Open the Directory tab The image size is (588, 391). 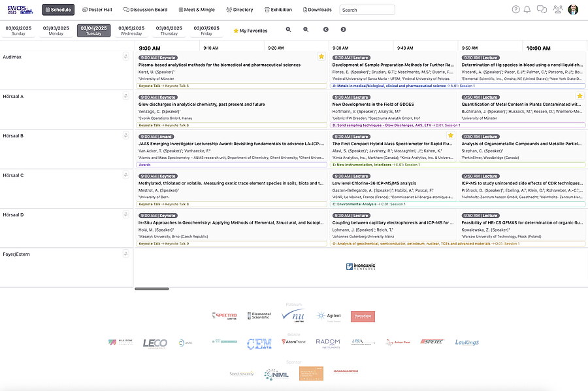pyautogui.click(x=240, y=10)
